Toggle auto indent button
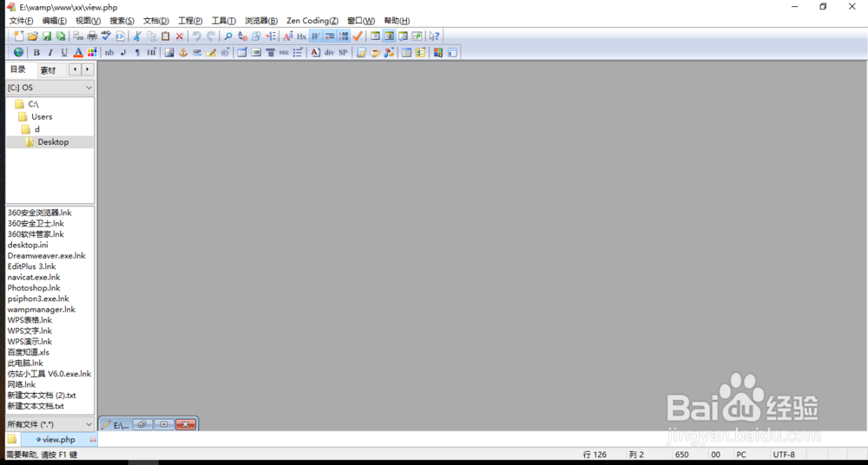The height and width of the screenshot is (465, 868). [x=329, y=36]
